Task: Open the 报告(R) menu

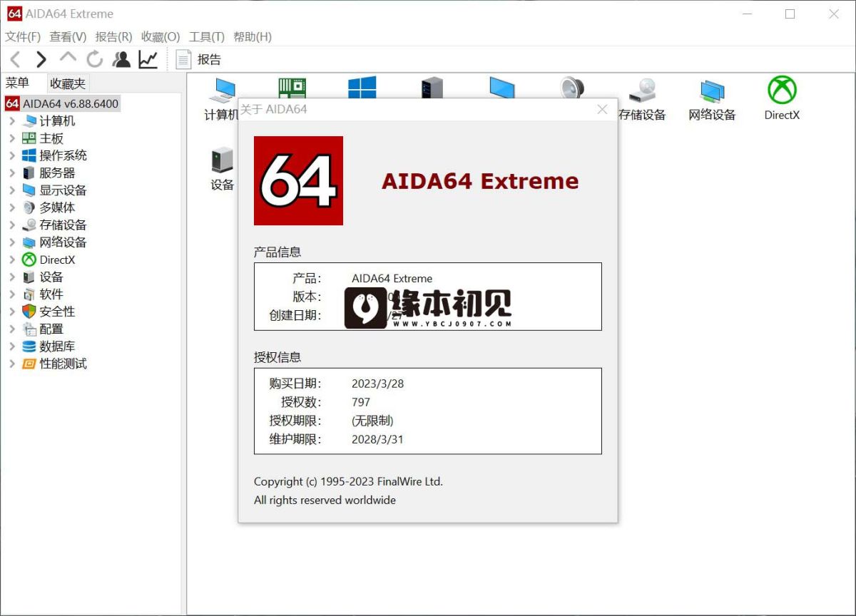Action: pyautogui.click(x=113, y=36)
